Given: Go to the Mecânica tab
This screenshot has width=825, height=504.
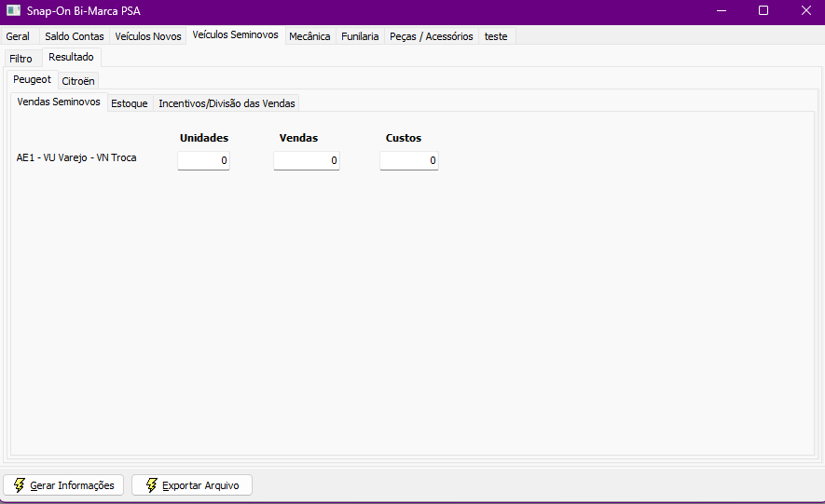Looking at the screenshot, I should (309, 36).
